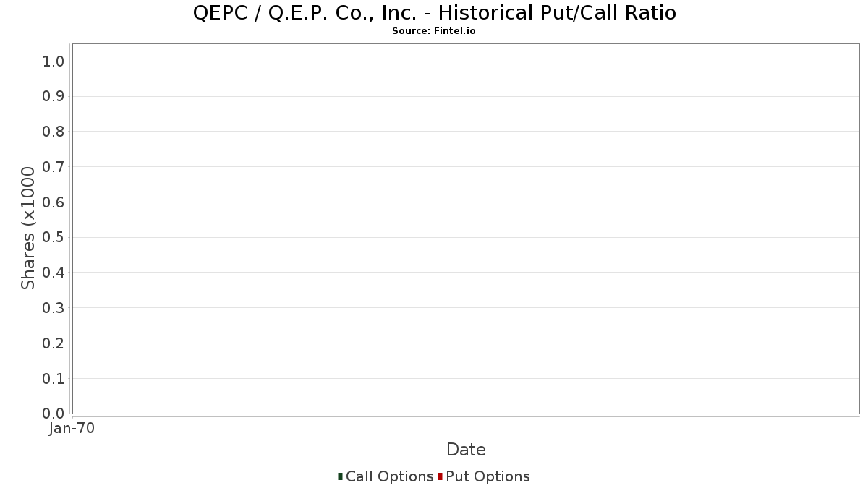
Task: Click the 0.3 y-axis label
Action: pos(54,308)
